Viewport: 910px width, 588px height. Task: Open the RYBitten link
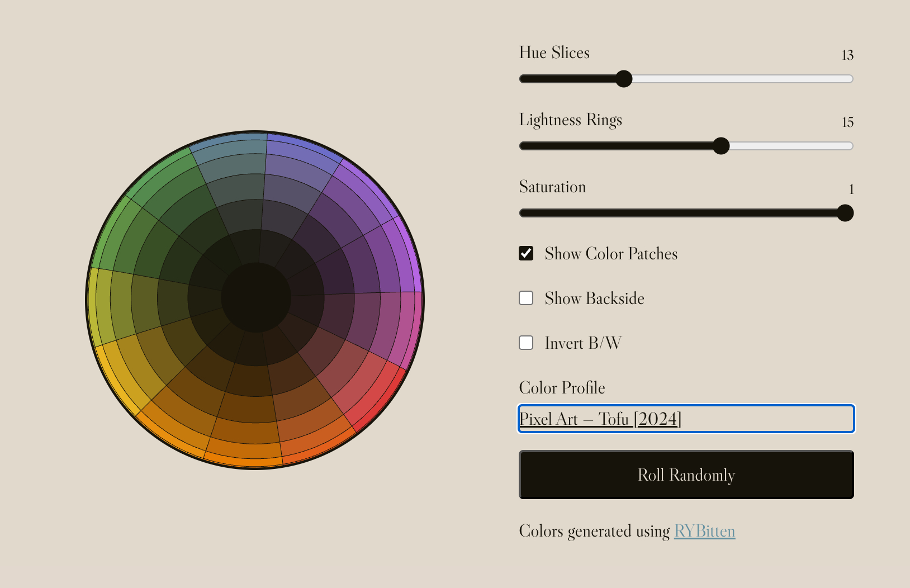pyautogui.click(x=704, y=531)
